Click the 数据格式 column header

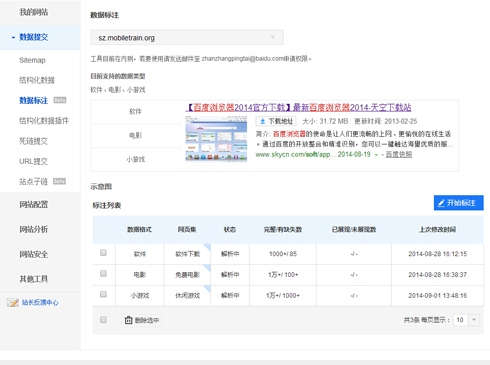click(139, 229)
